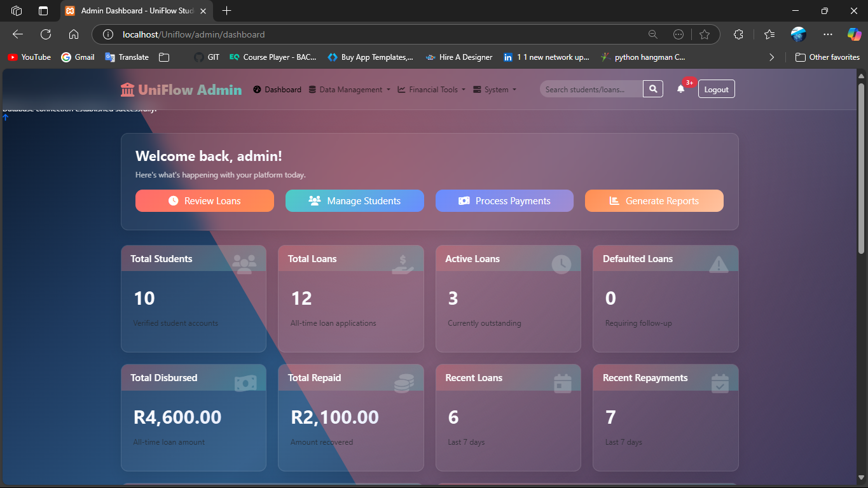Screen dimensions: 868x488
Task: Open the Course Player bookmark
Action: coord(273,57)
